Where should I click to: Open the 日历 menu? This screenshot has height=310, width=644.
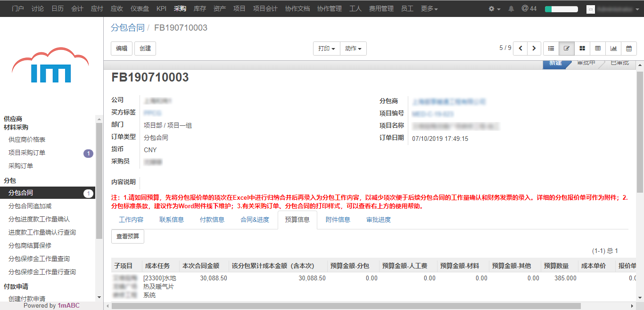58,8
